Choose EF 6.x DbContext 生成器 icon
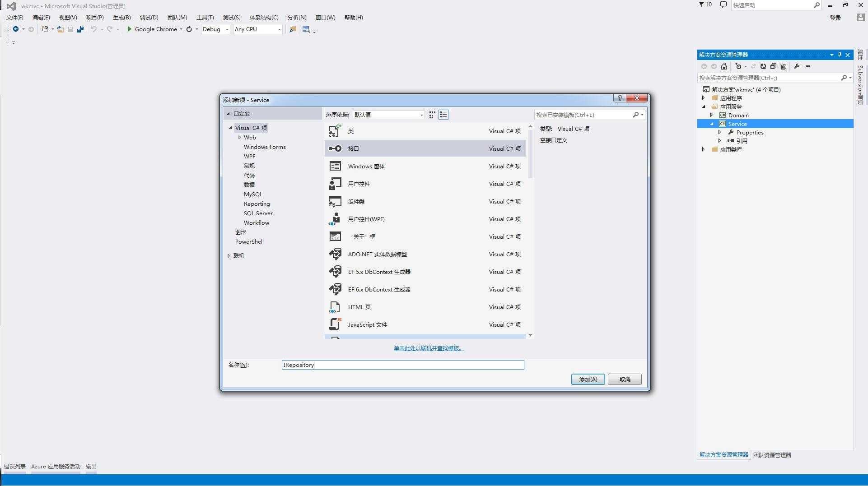This screenshot has height=486, width=868. 335,289
